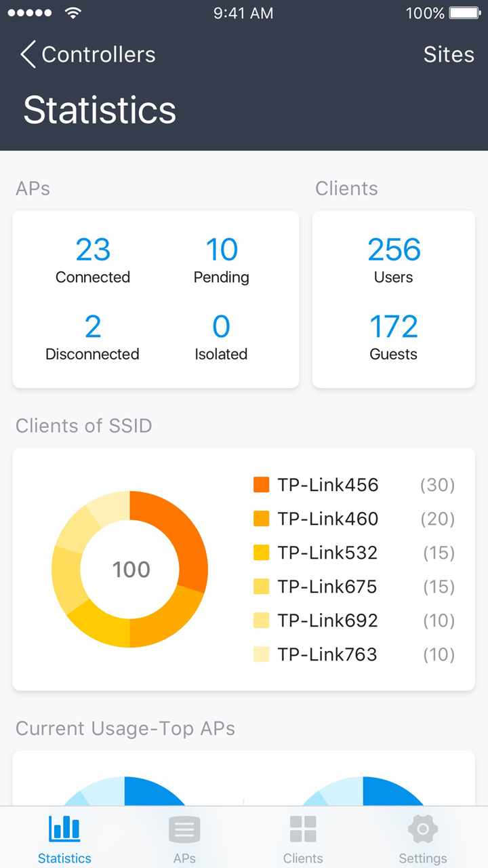Viewport: 488px width, 868px height.
Task: Tap the 9:41 AM clock
Action: [243, 13]
